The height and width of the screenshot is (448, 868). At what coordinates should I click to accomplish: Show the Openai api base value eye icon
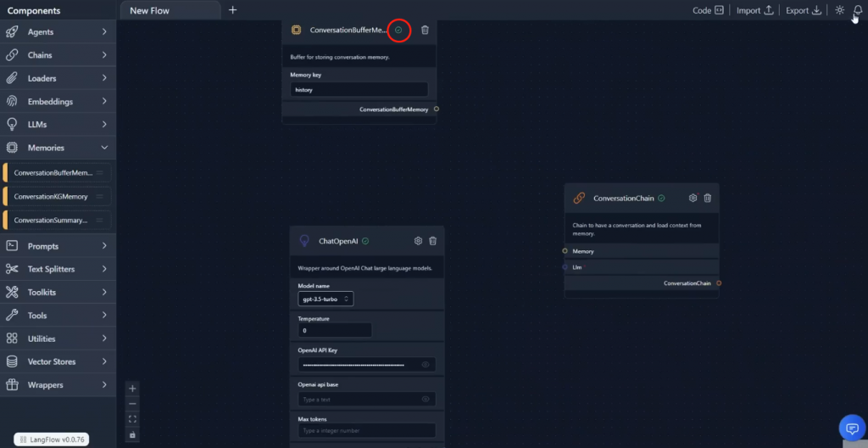[x=426, y=399]
